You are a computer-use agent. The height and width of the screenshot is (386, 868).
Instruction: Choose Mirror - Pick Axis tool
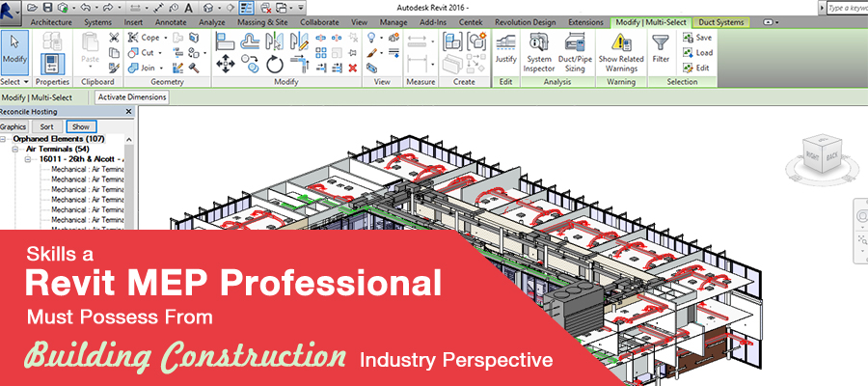[275, 42]
